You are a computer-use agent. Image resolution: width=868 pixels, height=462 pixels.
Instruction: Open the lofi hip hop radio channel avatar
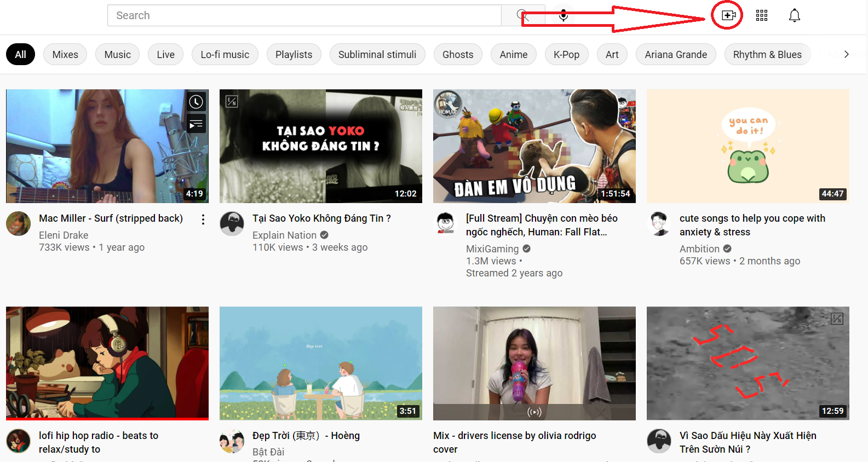19,441
